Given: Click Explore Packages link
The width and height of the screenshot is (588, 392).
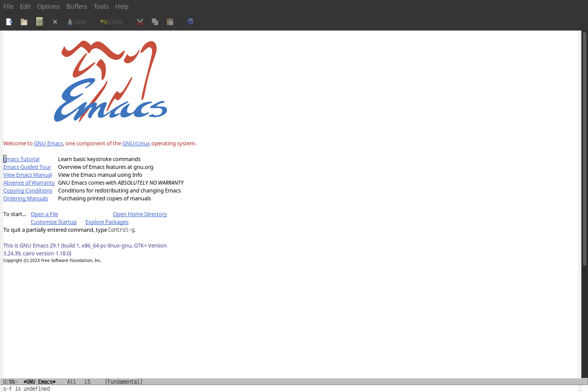Looking at the screenshot, I should pos(107,222).
